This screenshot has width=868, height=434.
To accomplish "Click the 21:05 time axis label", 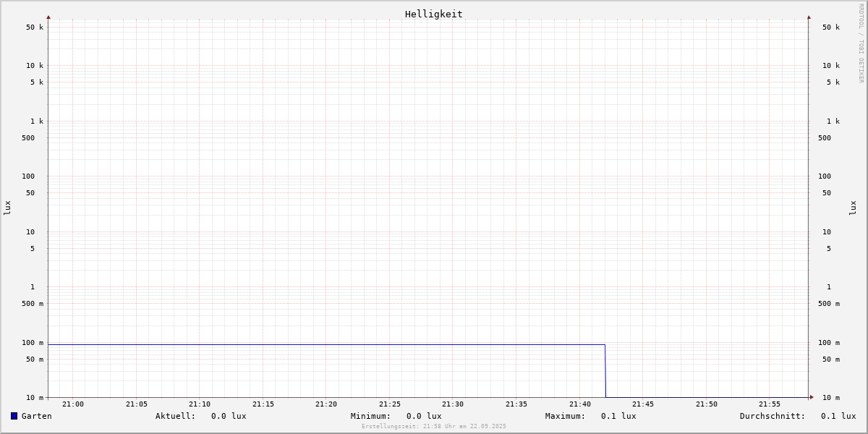I will coord(137,404).
